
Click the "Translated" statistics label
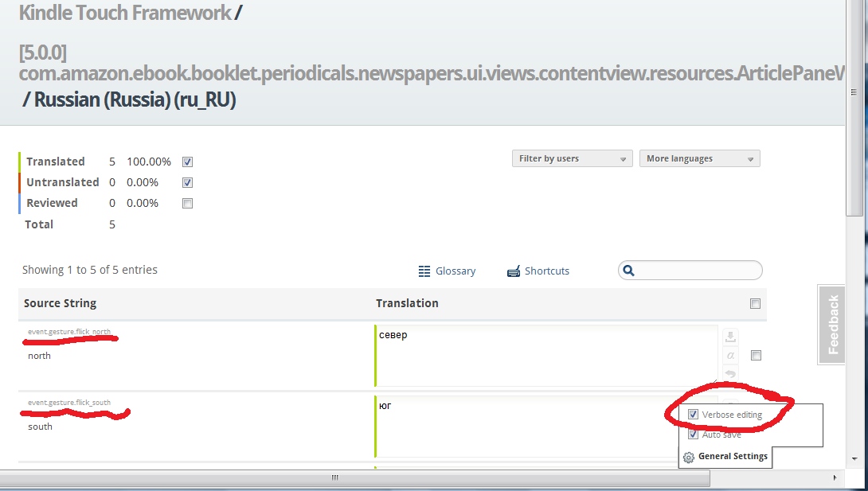pyautogui.click(x=56, y=162)
